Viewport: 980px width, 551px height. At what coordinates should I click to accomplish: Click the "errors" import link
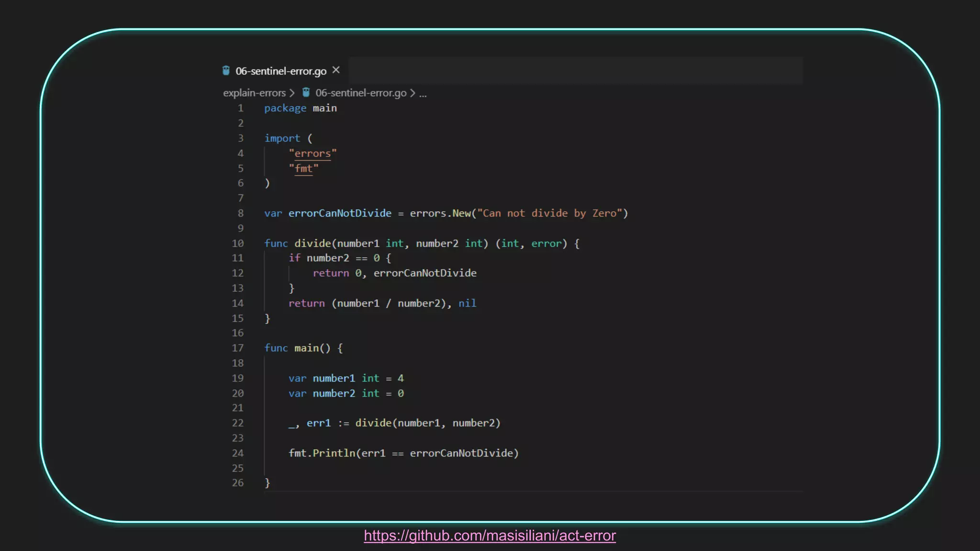click(x=312, y=154)
